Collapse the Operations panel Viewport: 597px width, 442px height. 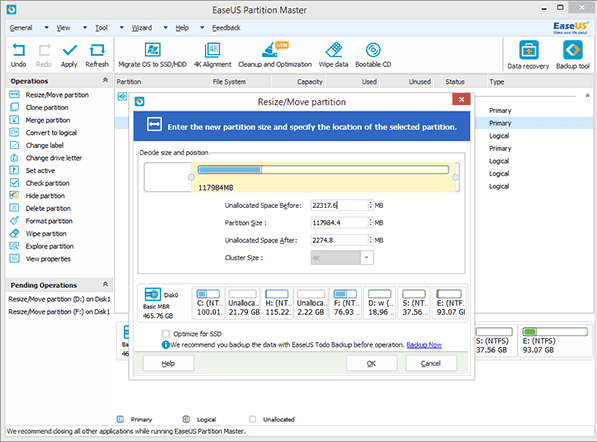pos(105,80)
